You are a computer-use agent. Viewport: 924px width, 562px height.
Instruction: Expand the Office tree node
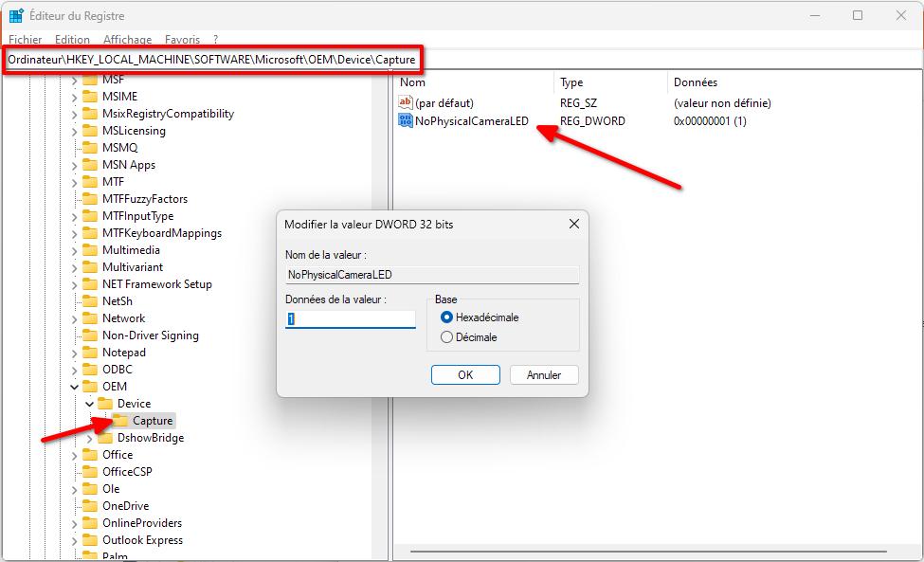coord(74,455)
